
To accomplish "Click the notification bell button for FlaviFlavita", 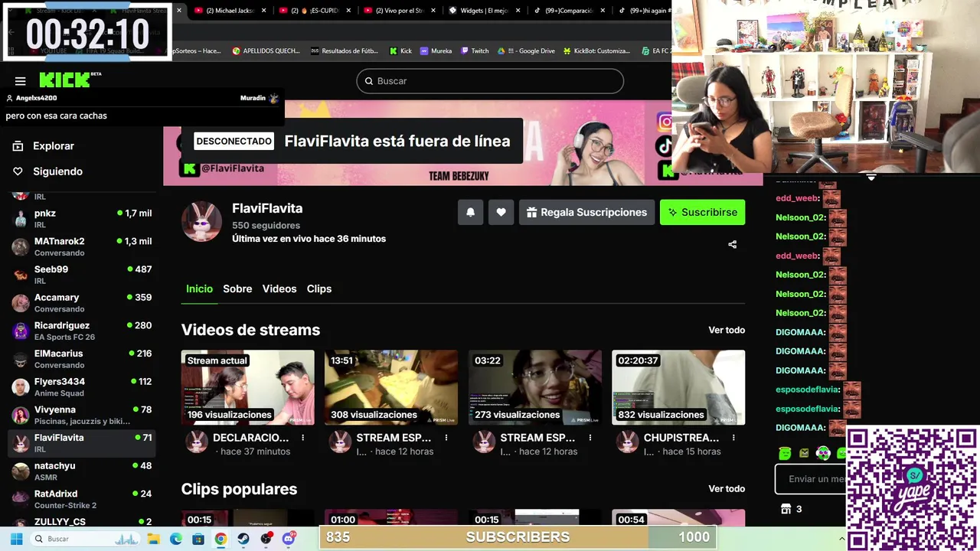I will click(x=471, y=212).
